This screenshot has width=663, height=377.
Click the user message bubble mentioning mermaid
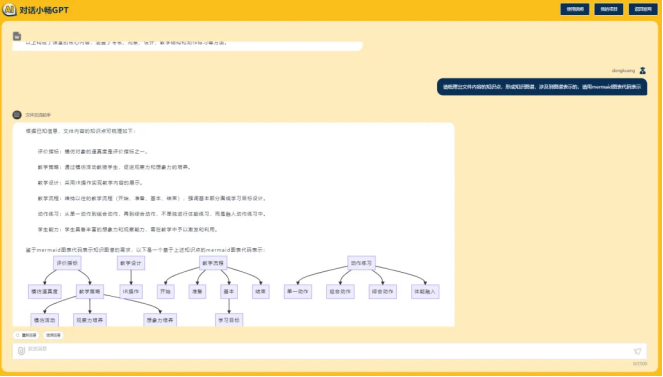point(542,87)
